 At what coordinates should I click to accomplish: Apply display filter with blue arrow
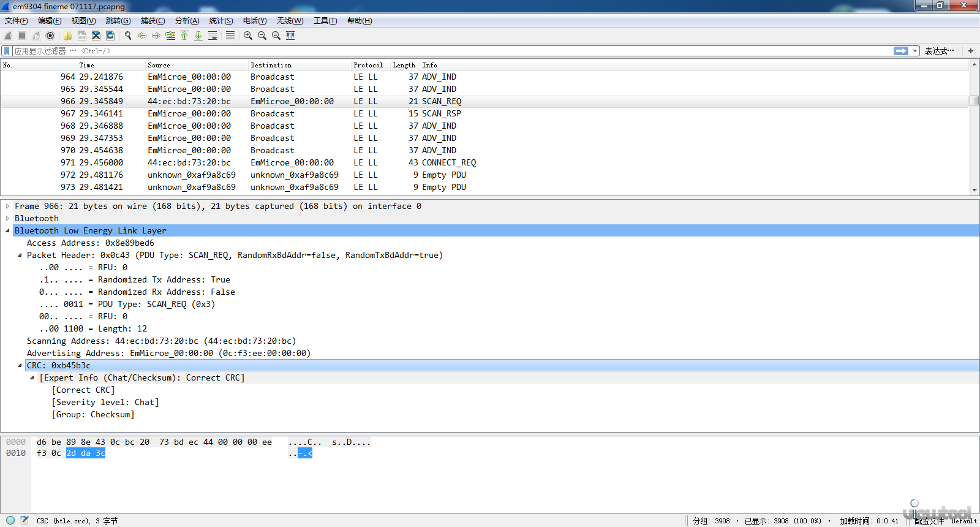tap(901, 51)
